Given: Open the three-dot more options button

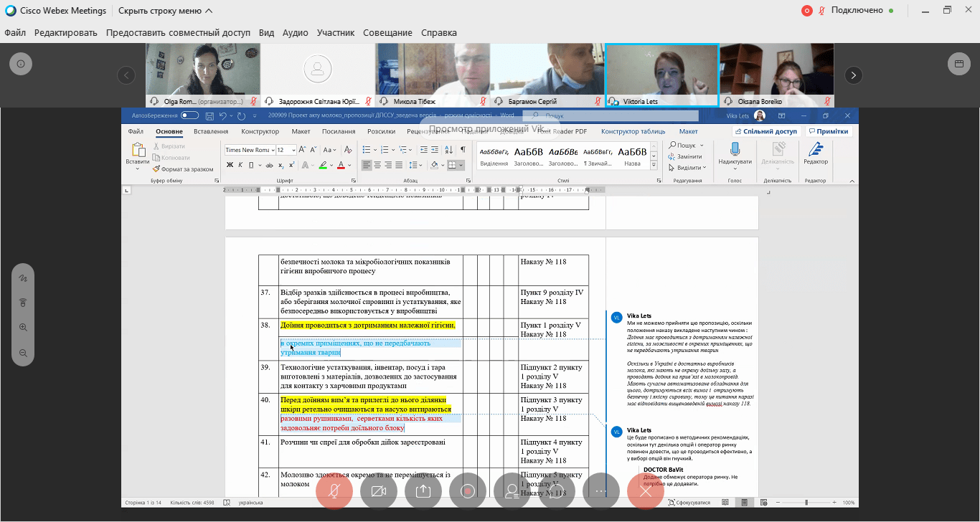Looking at the screenshot, I should coord(601,491).
